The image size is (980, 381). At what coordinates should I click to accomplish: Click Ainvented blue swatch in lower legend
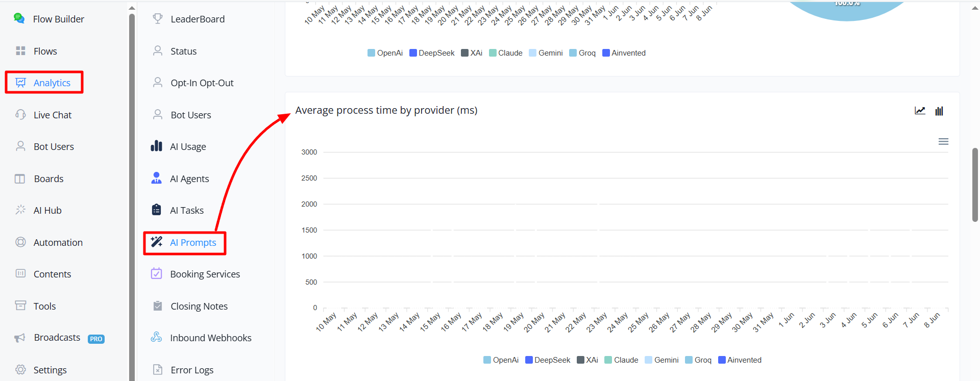click(x=722, y=360)
